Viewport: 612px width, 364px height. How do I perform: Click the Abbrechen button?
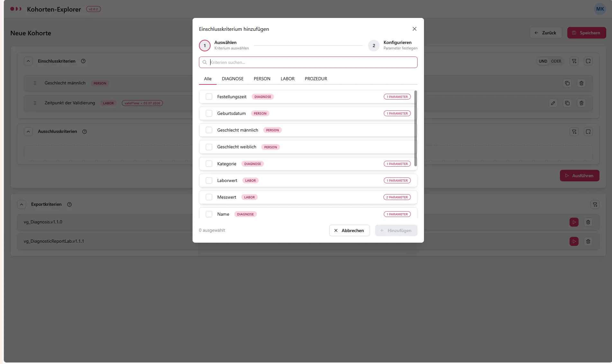[349, 230]
